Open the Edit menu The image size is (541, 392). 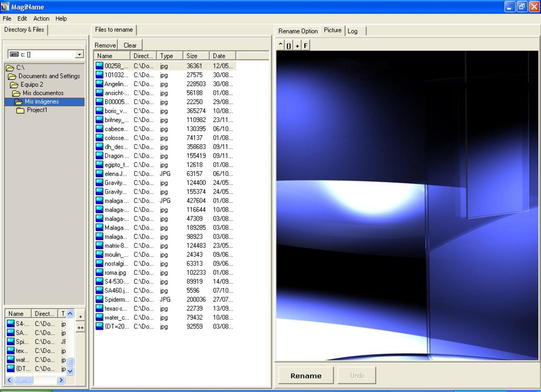22,18
